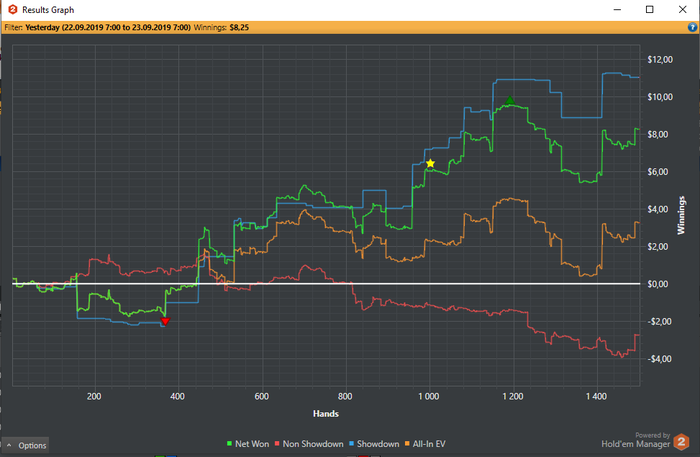
Task: Expand the Options panel
Action: tap(26, 445)
